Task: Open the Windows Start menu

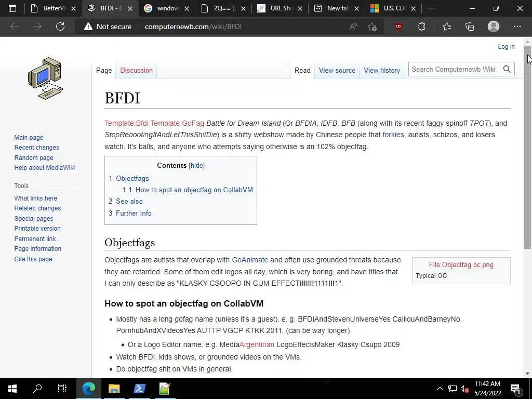Action: point(12,389)
